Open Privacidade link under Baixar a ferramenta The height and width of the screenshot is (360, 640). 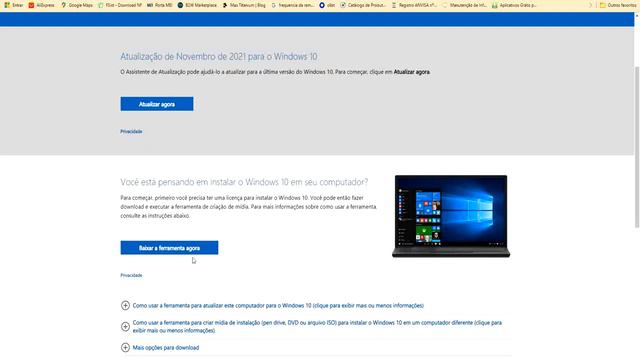[131, 276]
